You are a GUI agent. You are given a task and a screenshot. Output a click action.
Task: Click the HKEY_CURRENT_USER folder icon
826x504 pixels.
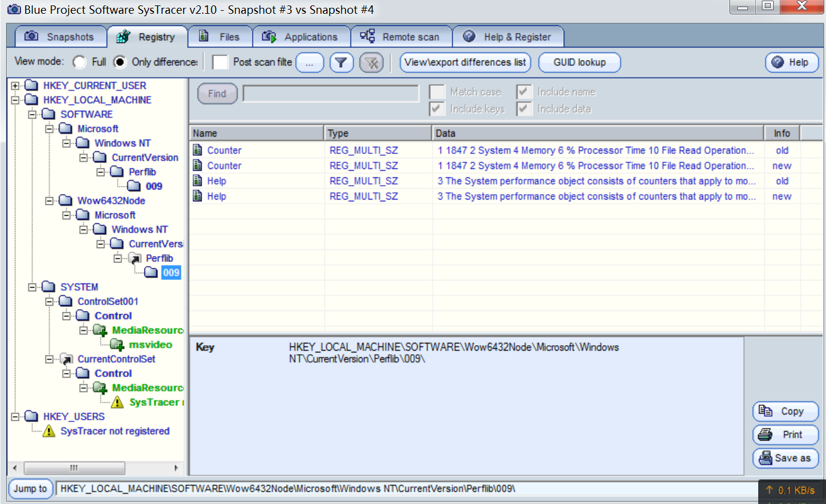[x=31, y=86]
